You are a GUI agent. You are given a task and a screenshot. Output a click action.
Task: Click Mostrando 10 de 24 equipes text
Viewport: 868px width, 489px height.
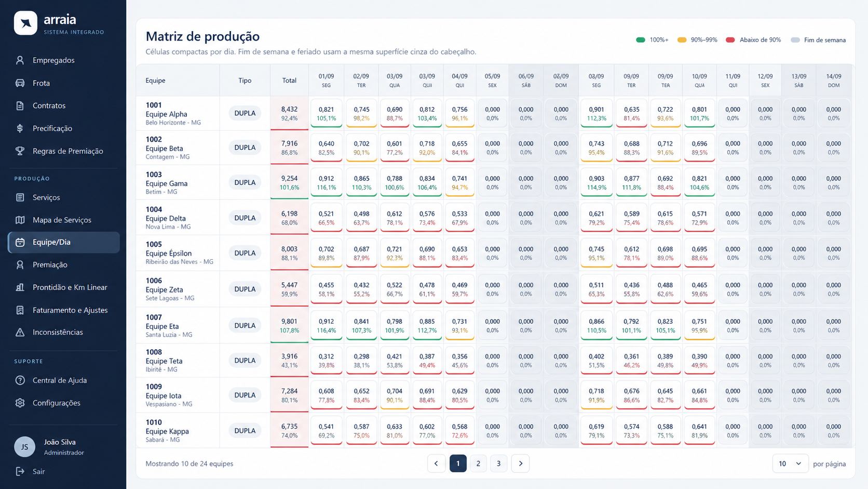click(189, 464)
